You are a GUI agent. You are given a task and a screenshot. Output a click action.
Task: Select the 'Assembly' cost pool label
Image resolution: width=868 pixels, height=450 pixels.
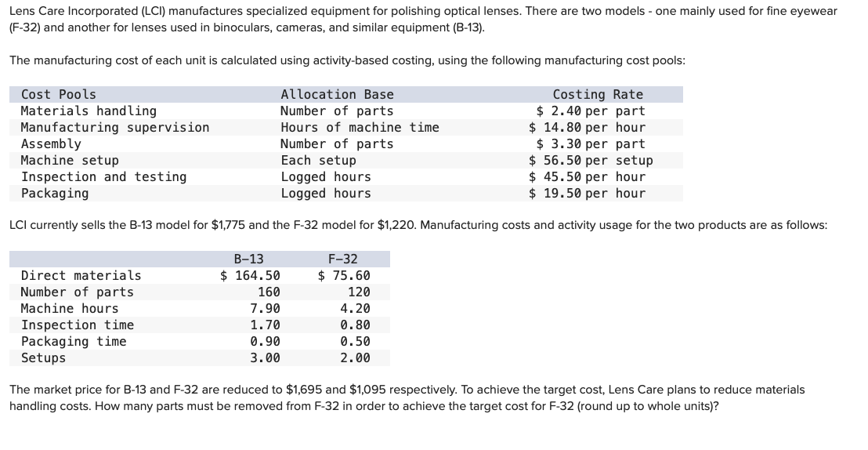(x=51, y=144)
